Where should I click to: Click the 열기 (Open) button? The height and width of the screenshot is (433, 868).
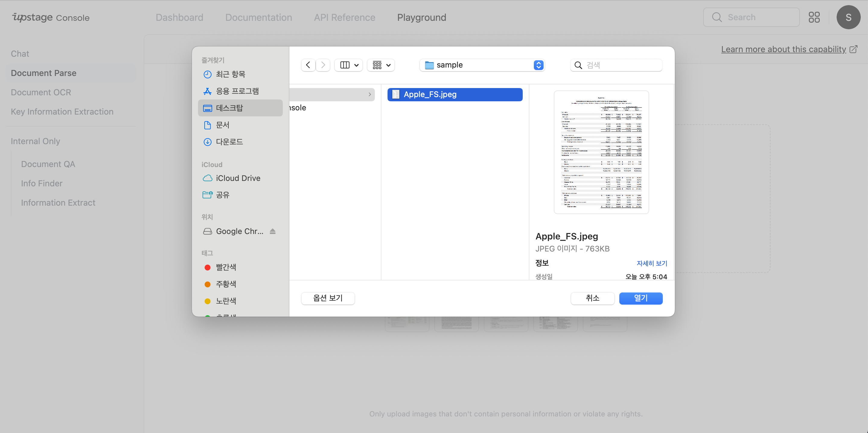[640, 298]
